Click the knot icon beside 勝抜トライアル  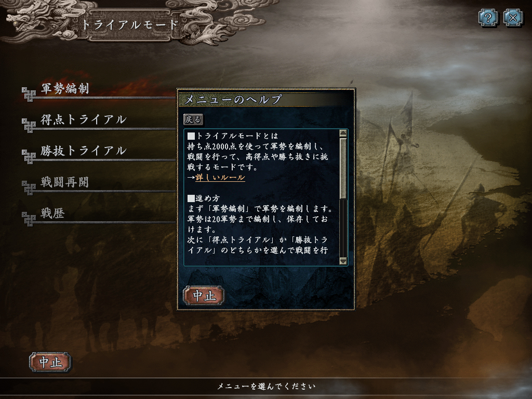[29, 156]
